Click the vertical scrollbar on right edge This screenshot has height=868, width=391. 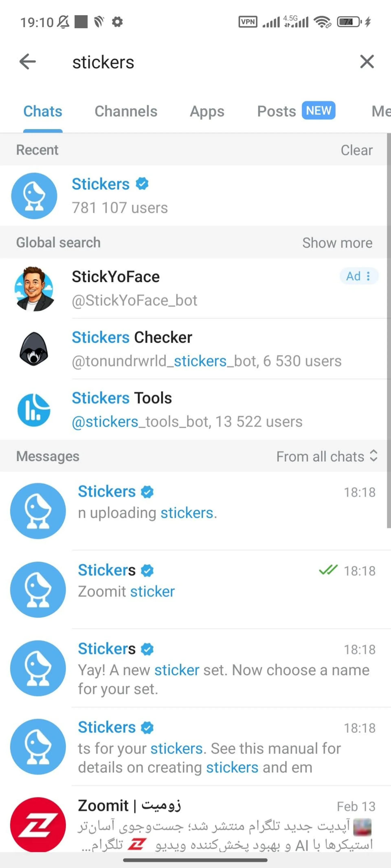coord(388,330)
